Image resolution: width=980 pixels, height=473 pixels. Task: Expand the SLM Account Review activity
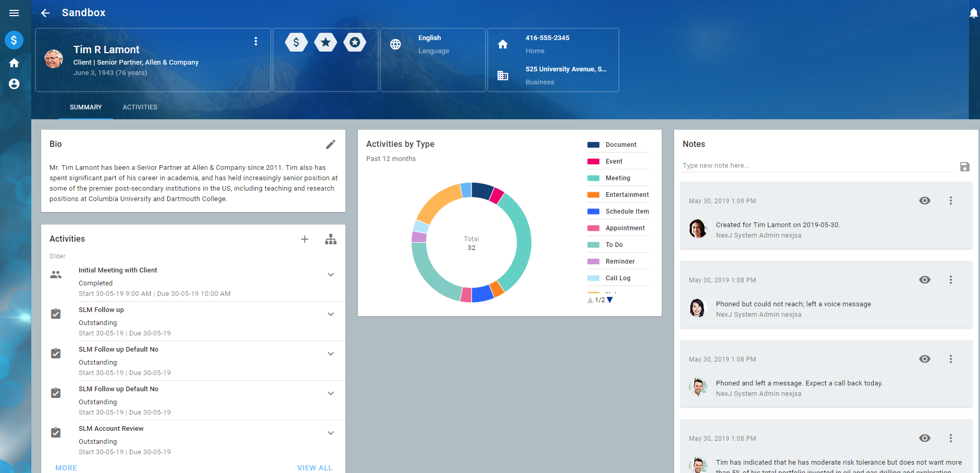330,433
